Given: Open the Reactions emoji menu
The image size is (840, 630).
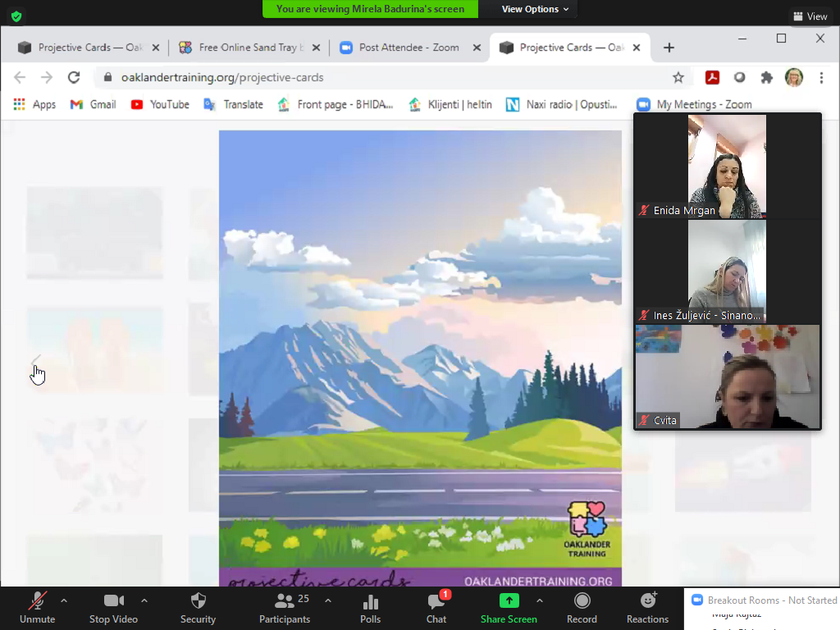Looking at the screenshot, I should point(647,607).
